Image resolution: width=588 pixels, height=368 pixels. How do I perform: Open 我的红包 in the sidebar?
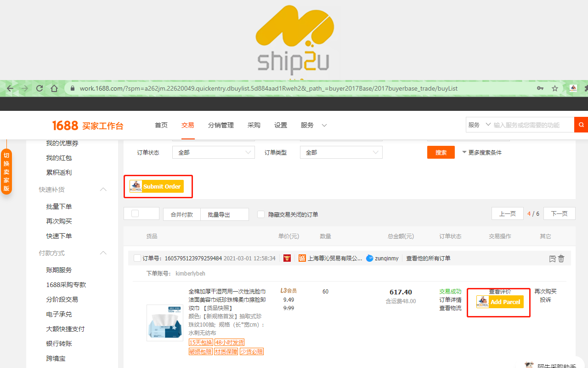pyautogui.click(x=59, y=158)
